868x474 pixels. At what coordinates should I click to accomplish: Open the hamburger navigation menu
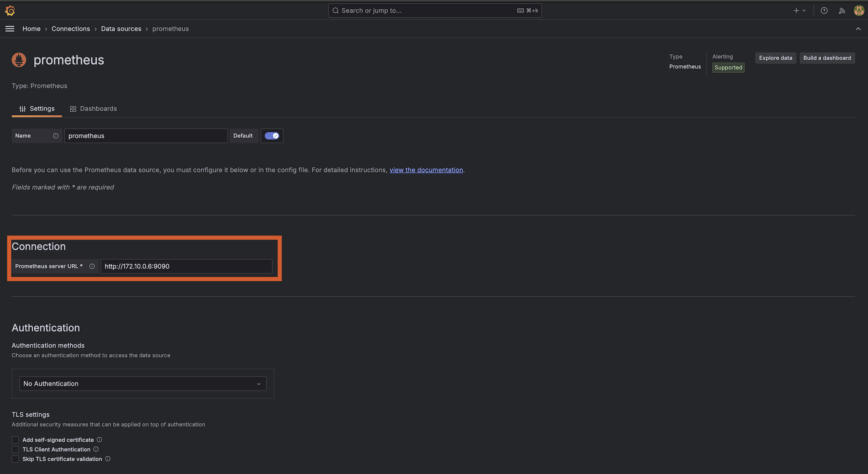click(10, 29)
